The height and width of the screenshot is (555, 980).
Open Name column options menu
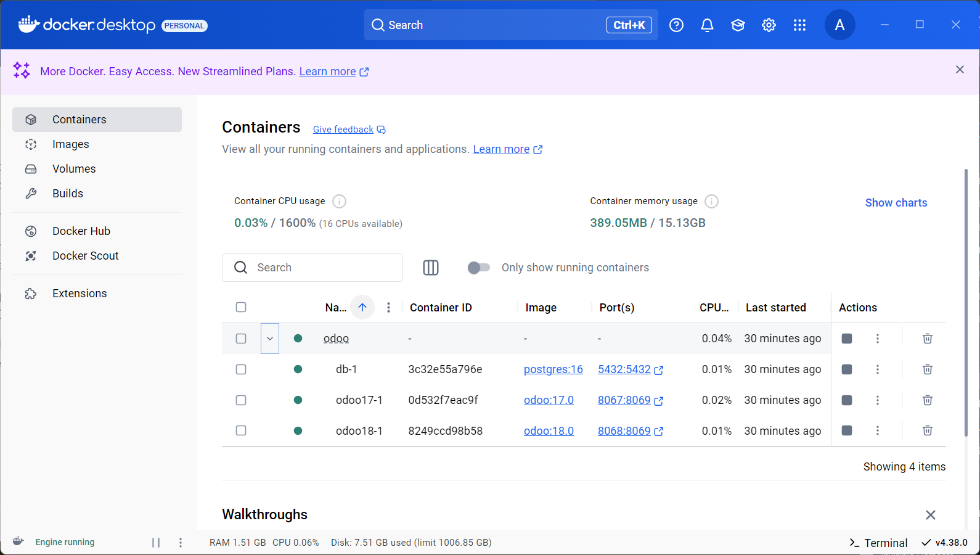pos(388,307)
